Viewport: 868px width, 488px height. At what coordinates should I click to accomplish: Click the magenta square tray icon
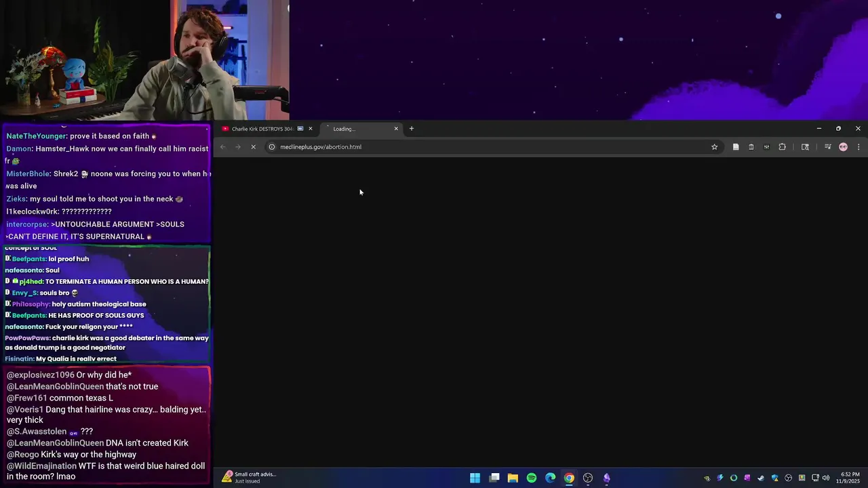[x=747, y=478]
